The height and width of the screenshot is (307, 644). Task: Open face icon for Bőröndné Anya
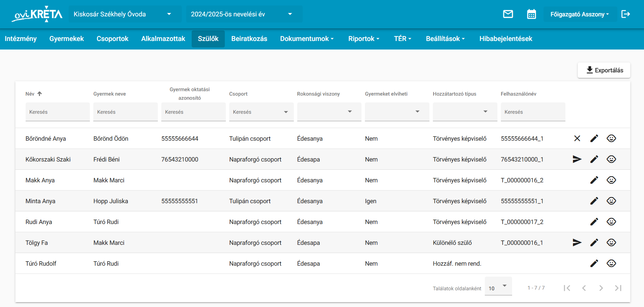[x=611, y=138]
